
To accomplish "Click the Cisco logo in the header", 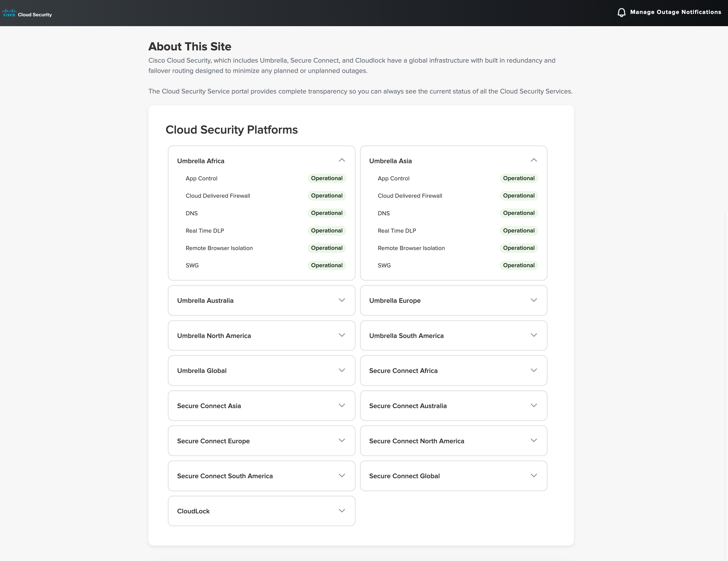I will click(9, 13).
